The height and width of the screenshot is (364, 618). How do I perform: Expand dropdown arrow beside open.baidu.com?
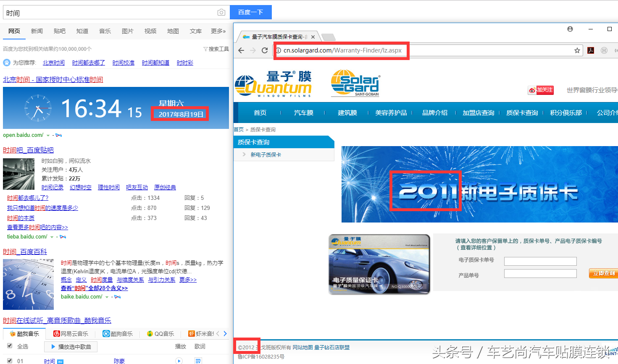[48, 135]
